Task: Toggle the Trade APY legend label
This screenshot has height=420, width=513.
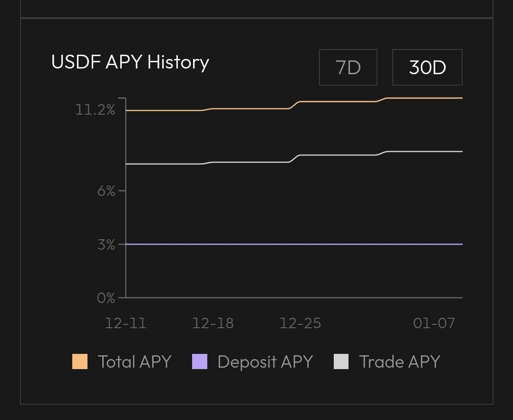Action: point(399,361)
